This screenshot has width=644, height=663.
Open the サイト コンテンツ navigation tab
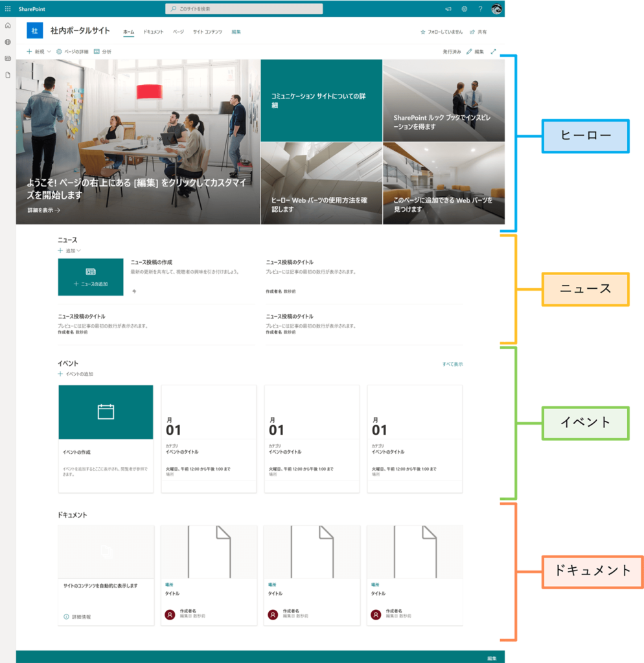tap(207, 32)
